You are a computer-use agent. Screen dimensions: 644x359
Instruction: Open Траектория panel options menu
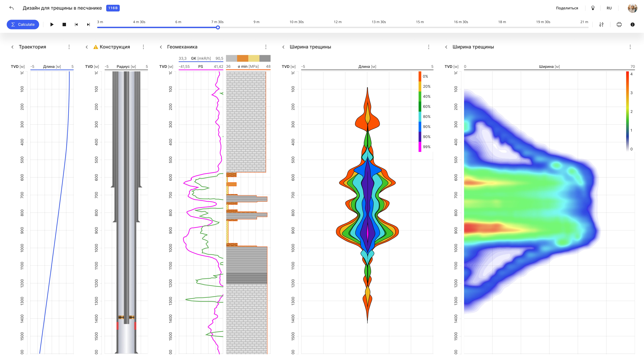pos(69,47)
